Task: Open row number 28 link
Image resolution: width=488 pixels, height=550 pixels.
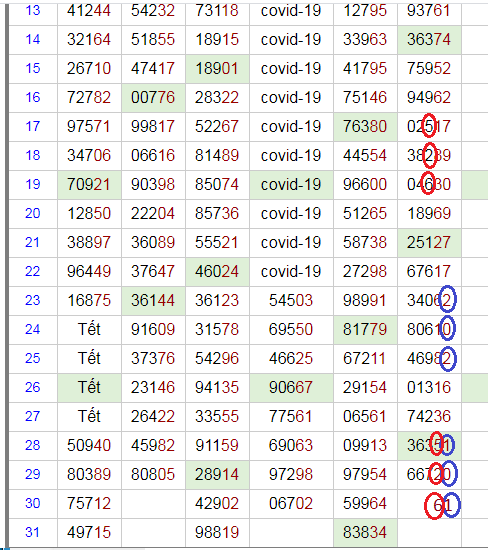Action: (x=33, y=445)
